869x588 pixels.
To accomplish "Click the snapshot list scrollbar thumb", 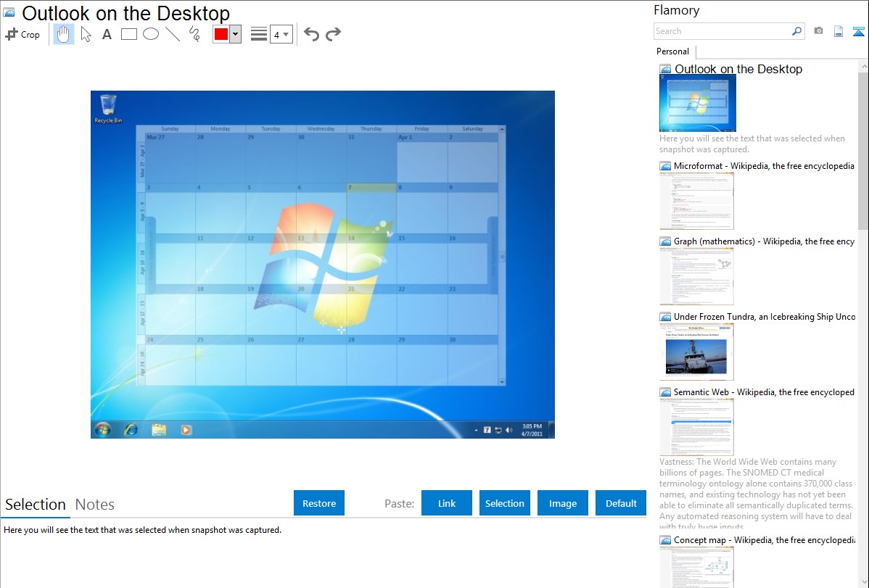I will [863, 149].
